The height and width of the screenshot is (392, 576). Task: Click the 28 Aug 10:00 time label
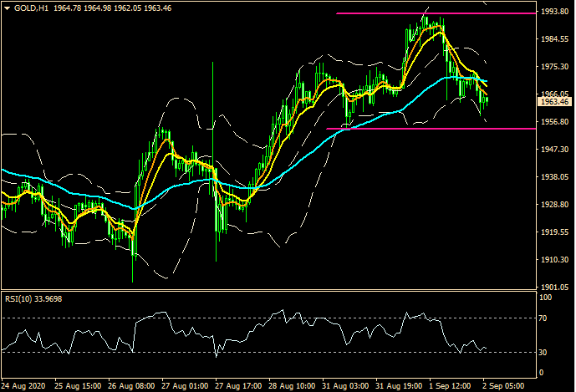click(291, 385)
